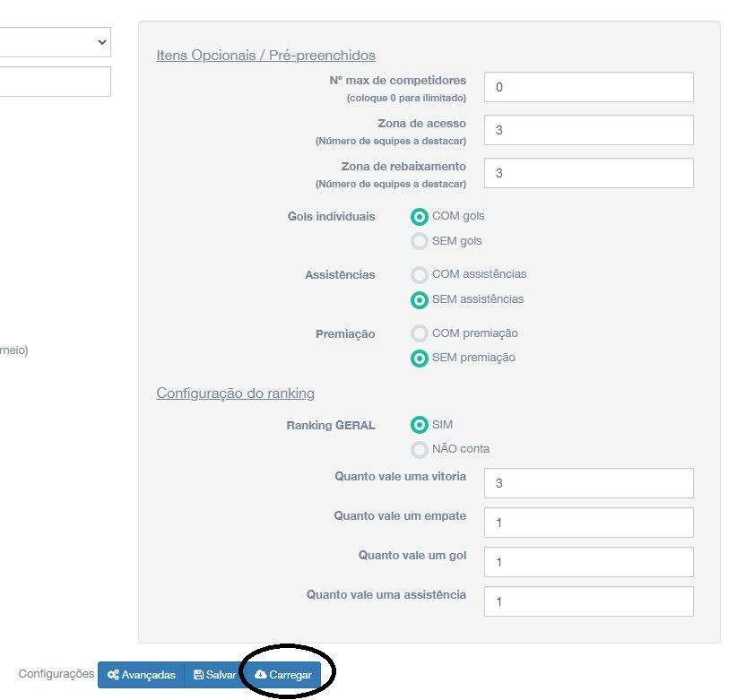The image size is (737, 700).
Task: Set Ranking GERAL to SIM
Action: [419, 425]
